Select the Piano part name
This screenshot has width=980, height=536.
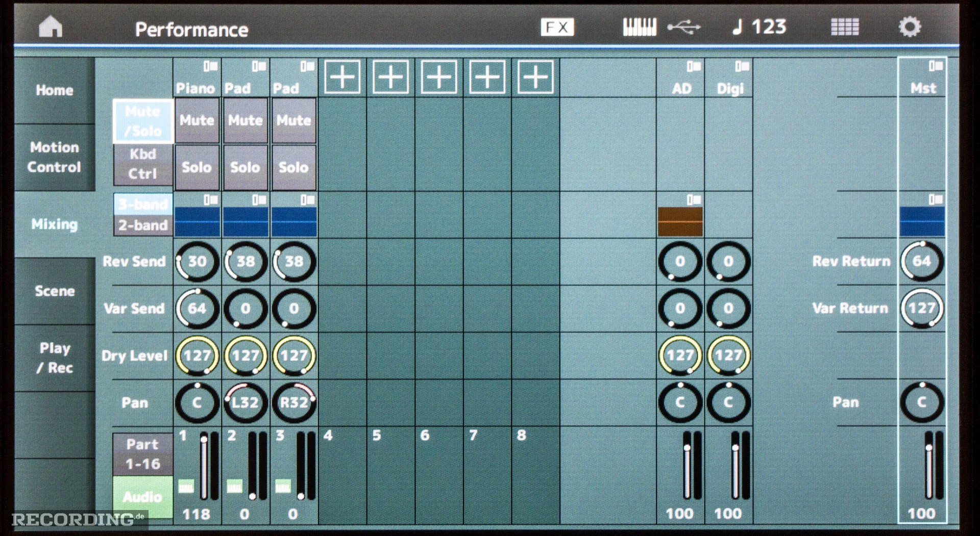(x=196, y=88)
